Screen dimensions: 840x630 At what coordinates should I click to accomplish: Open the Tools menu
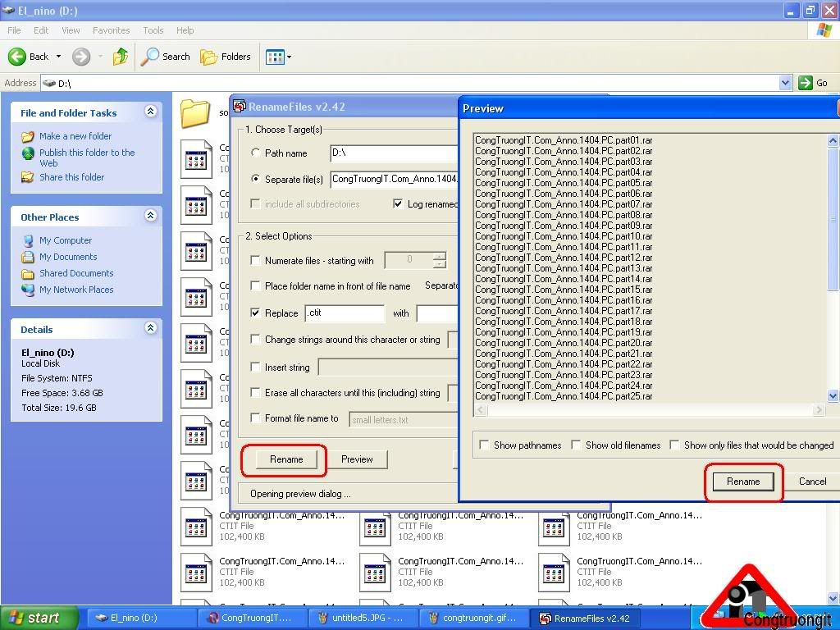point(153,30)
